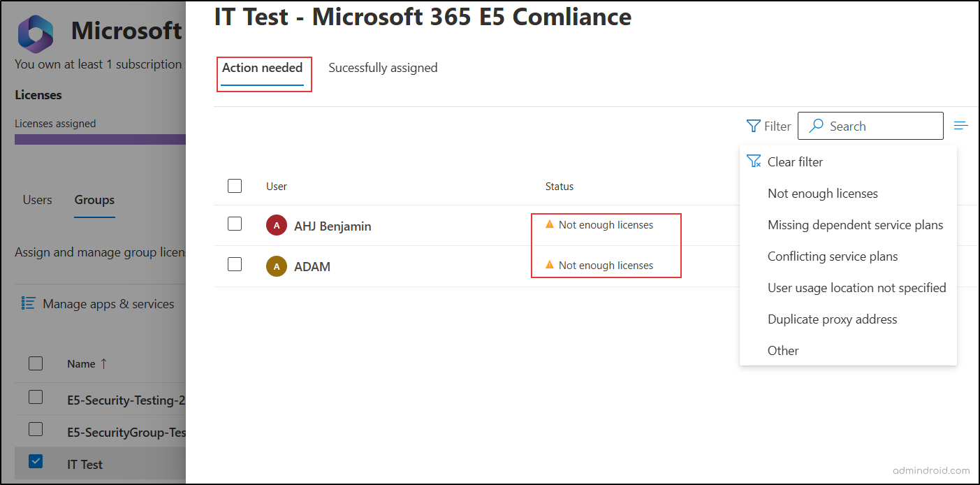This screenshot has width=980, height=485.
Task: Choose the Conflicting service plans filter option
Action: tap(833, 256)
